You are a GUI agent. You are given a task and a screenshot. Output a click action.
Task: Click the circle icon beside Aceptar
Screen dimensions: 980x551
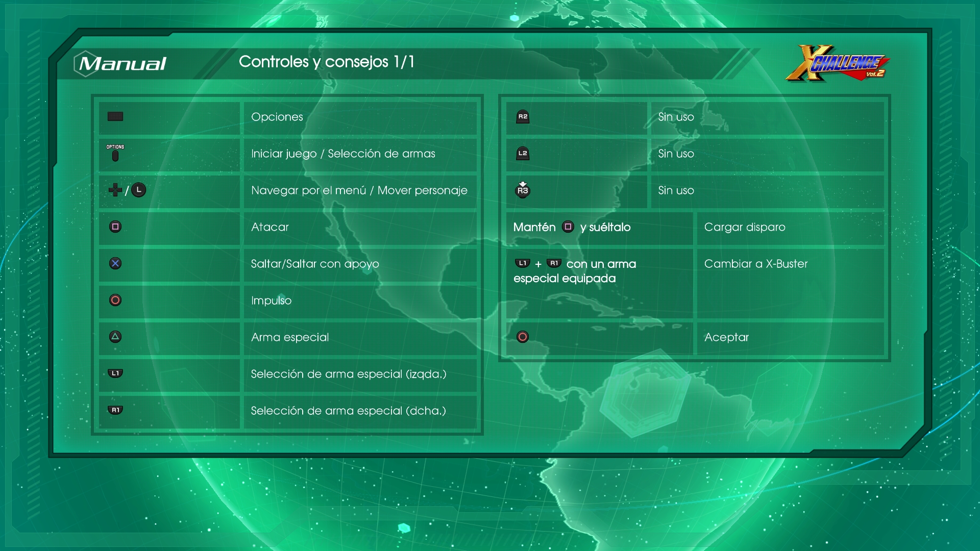pyautogui.click(x=523, y=337)
